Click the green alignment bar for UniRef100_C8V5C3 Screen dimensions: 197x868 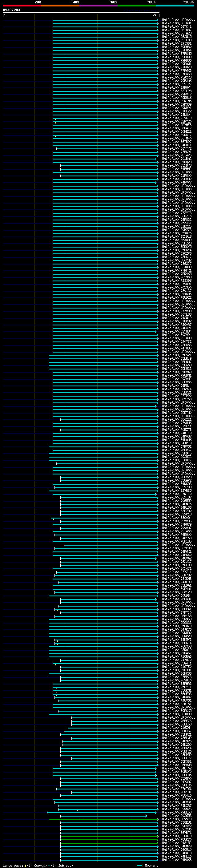click(x=103, y=819)
